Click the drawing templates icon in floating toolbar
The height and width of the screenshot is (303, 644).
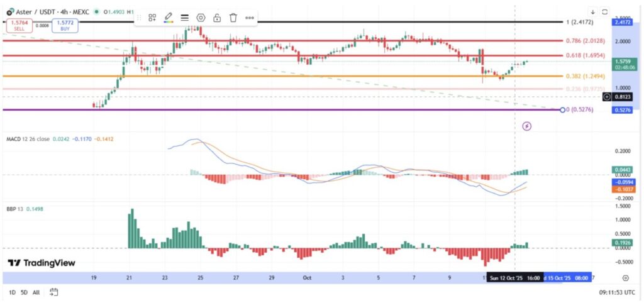(x=153, y=18)
